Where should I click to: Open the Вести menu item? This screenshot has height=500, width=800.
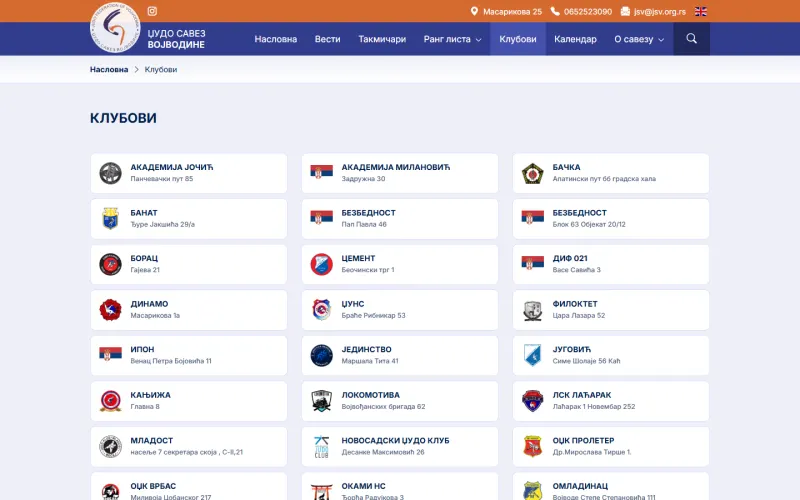click(x=328, y=39)
